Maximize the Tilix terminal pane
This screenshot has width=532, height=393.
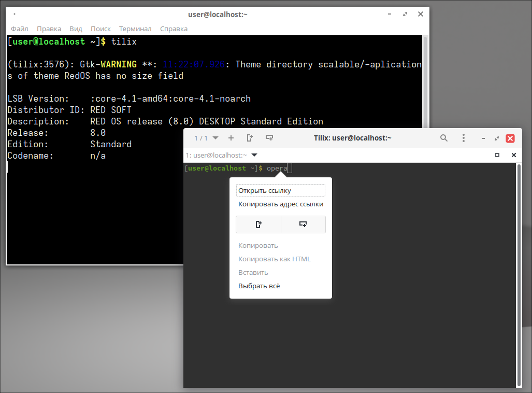[497, 155]
